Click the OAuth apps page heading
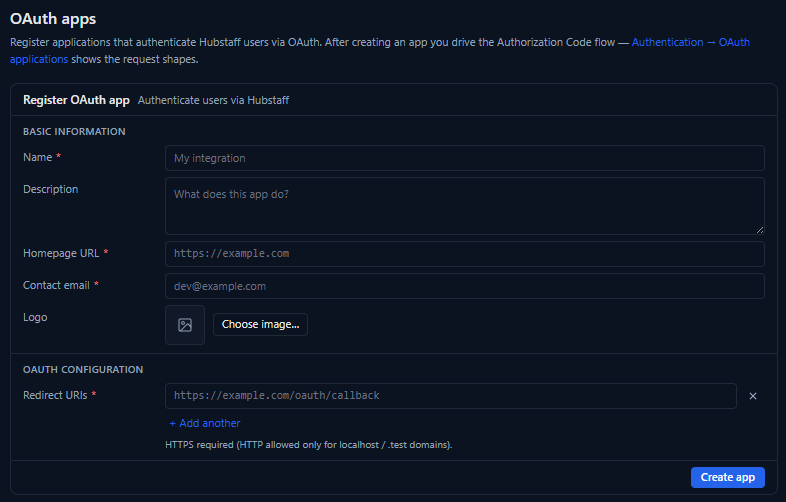The width and height of the screenshot is (786, 502). pyautogui.click(x=53, y=19)
